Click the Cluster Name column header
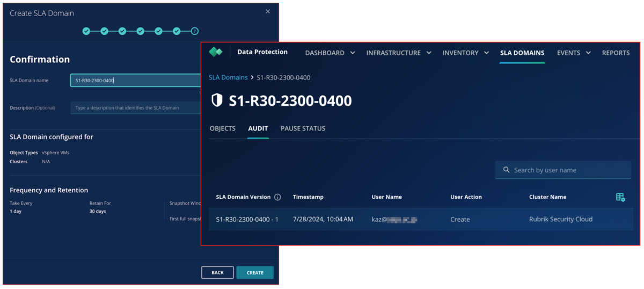The image size is (644, 289). (x=547, y=197)
